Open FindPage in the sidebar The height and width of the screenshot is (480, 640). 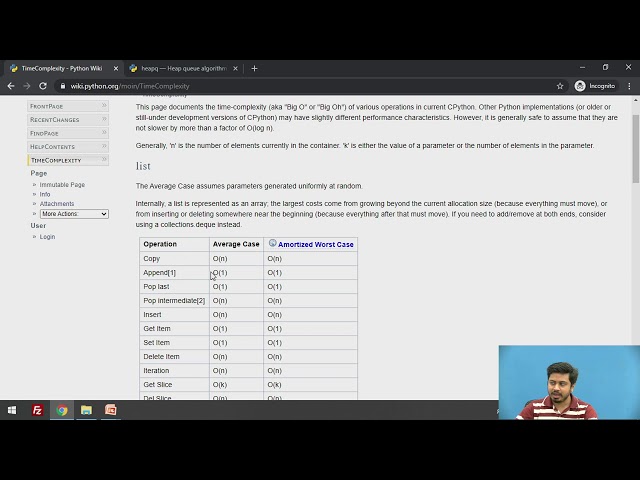(x=68, y=133)
